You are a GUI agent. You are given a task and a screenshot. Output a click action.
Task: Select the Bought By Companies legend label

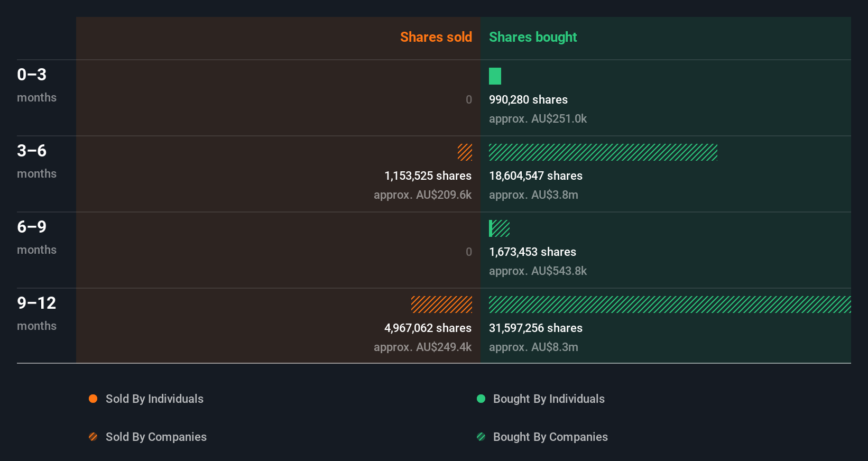(550, 437)
